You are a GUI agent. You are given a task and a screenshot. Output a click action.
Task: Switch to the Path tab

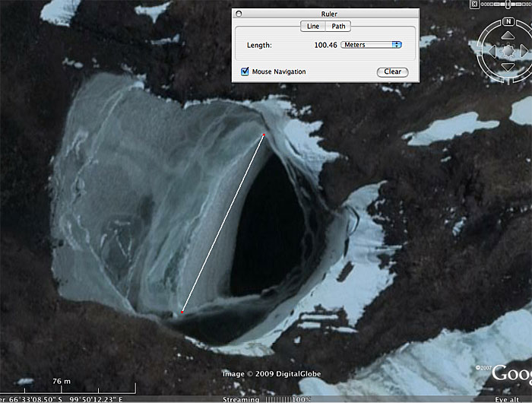338,26
